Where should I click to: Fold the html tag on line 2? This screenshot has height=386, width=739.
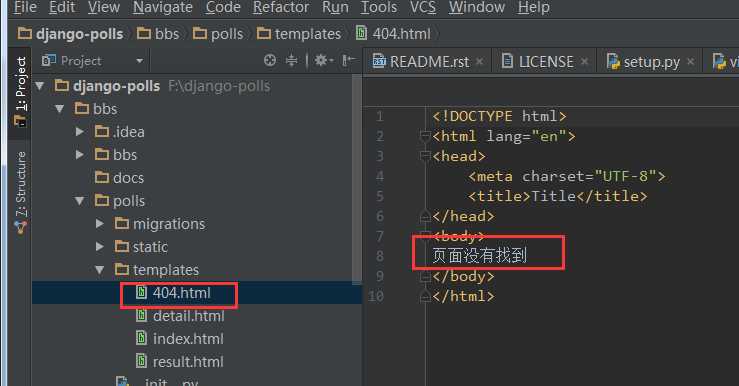click(x=425, y=137)
